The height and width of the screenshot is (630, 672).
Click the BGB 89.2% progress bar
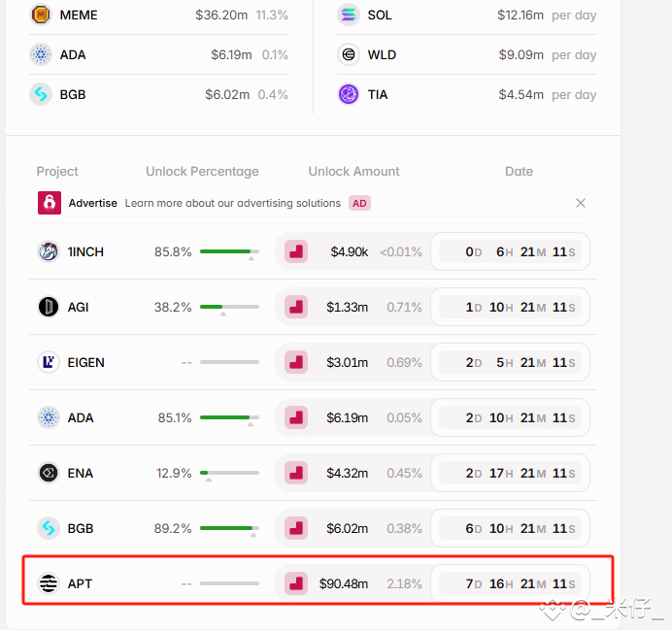(x=229, y=528)
